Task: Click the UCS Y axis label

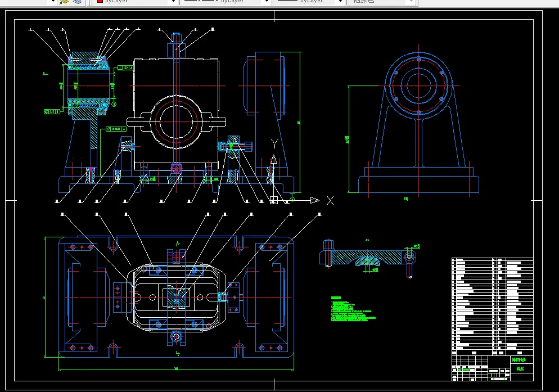Action: pos(274,144)
